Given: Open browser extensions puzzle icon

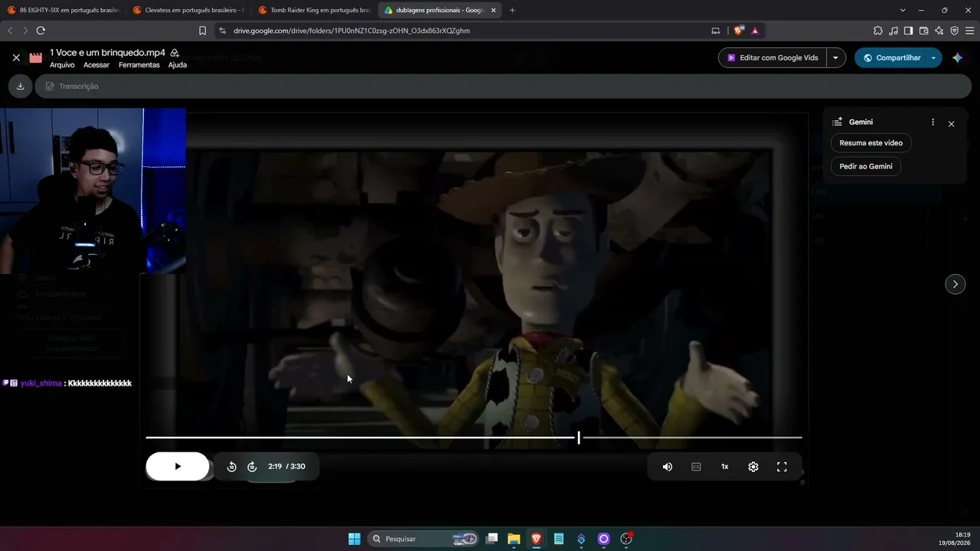Looking at the screenshot, I should coord(878,31).
